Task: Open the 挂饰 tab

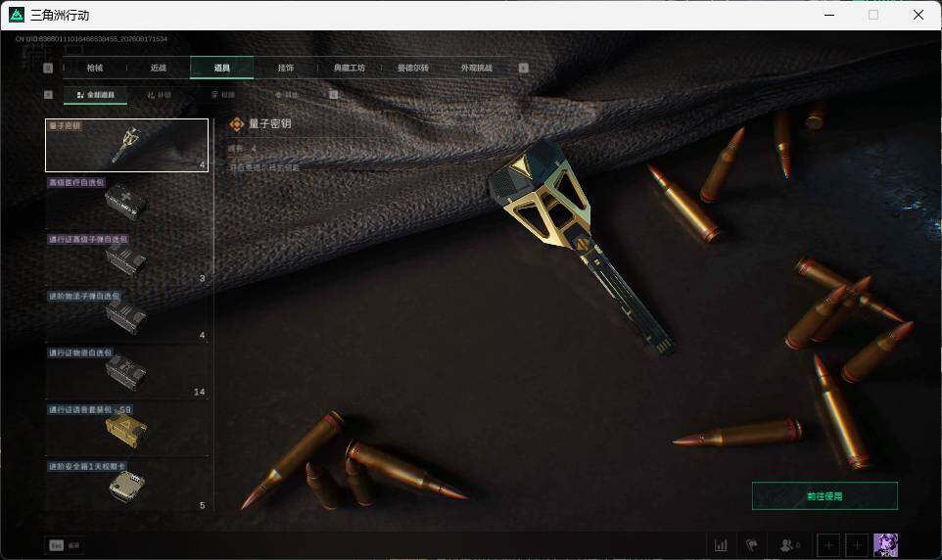Action: coord(285,68)
